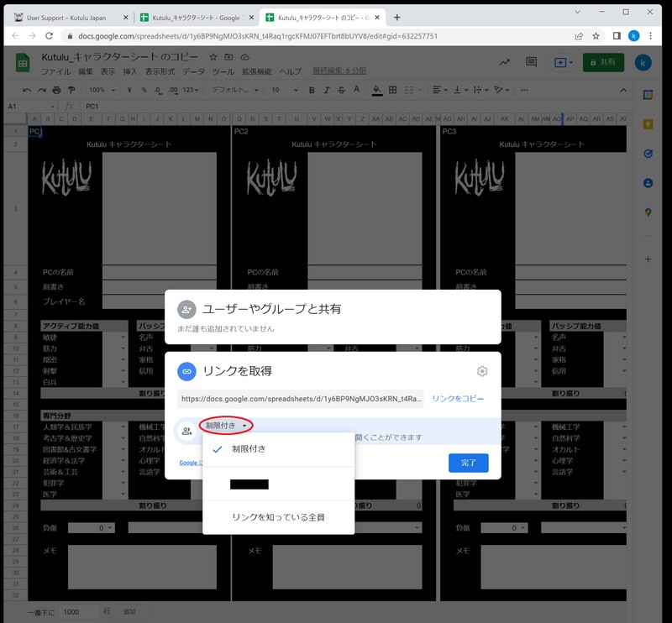Click the print toolbar icon

pos(56,90)
